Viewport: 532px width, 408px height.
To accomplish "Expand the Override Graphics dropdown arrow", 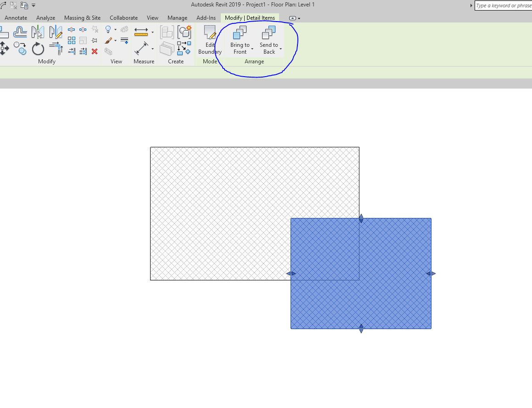I will point(115,41).
